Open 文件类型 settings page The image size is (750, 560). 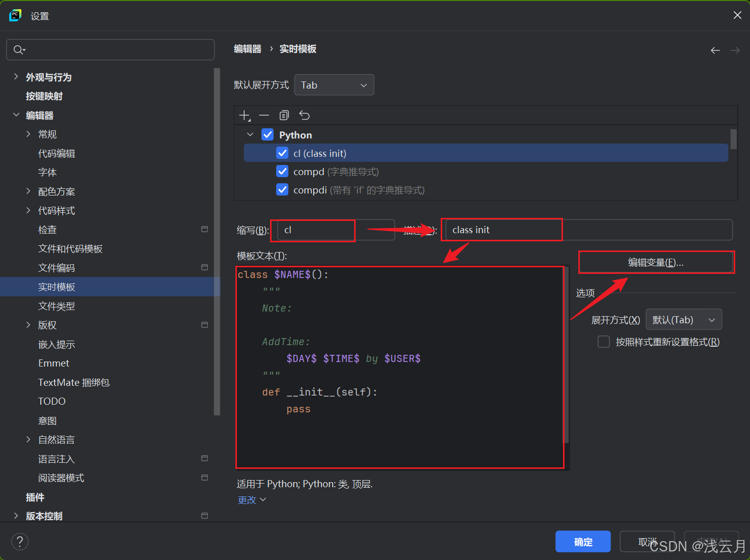click(57, 306)
